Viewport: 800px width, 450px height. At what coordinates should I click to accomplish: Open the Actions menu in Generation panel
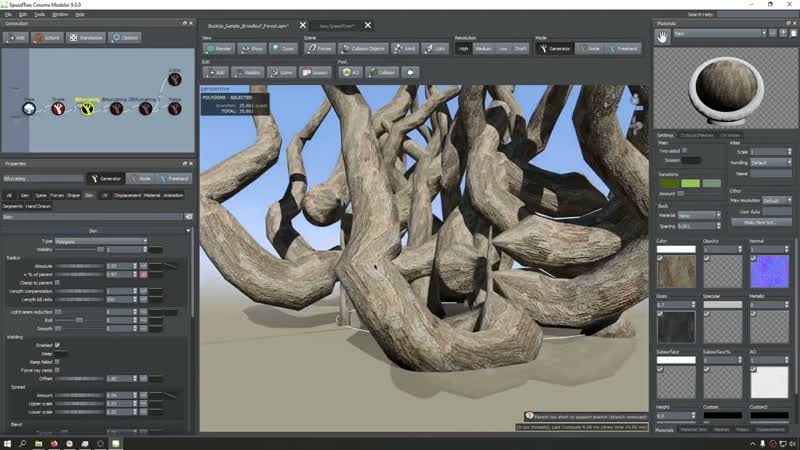(47, 38)
